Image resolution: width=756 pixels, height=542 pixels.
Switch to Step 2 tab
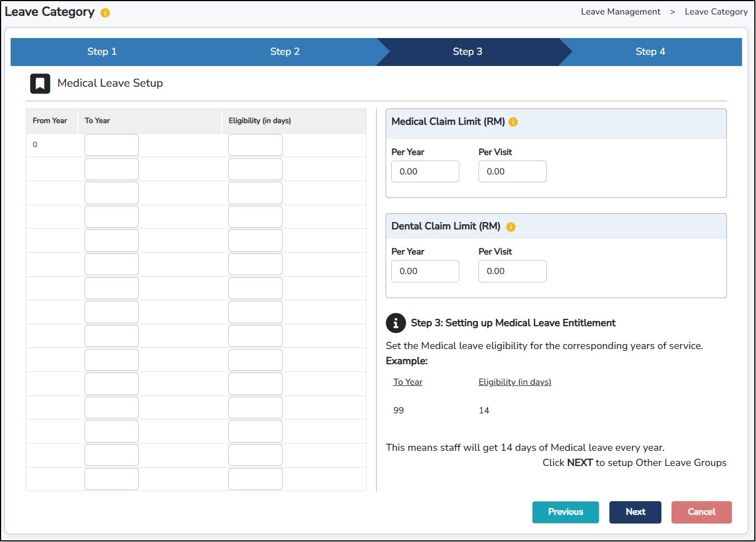click(x=285, y=51)
